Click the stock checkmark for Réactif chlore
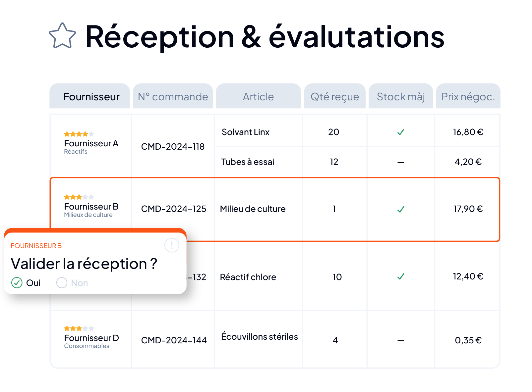This screenshot has height=392, width=532. 401,276
